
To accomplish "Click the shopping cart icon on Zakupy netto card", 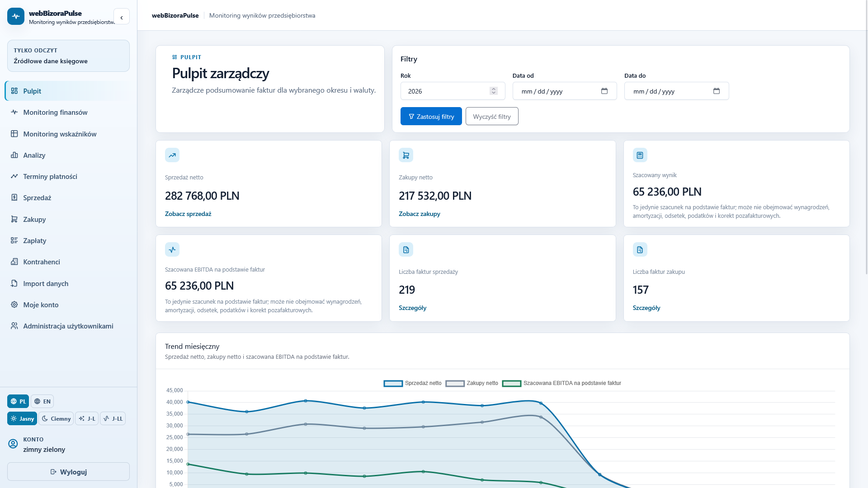I will pos(406,155).
